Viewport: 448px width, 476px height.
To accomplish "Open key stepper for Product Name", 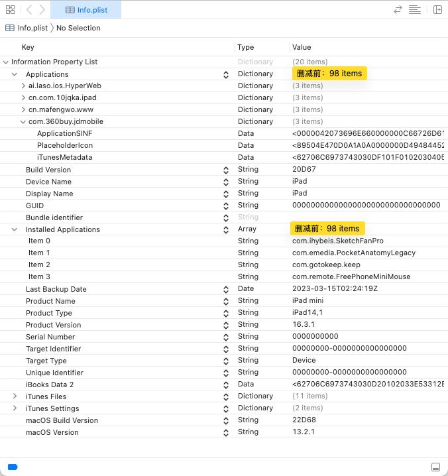I will (x=226, y=301).
